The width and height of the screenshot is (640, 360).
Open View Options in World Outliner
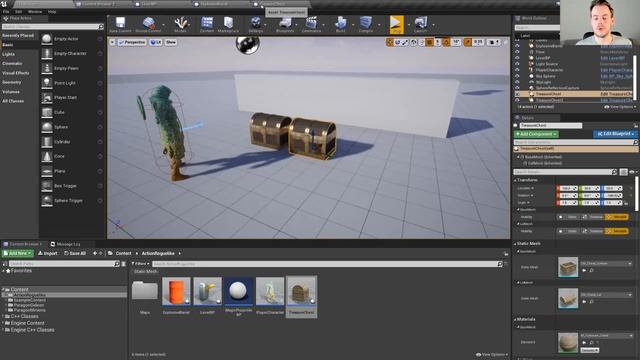coord(620,107)
